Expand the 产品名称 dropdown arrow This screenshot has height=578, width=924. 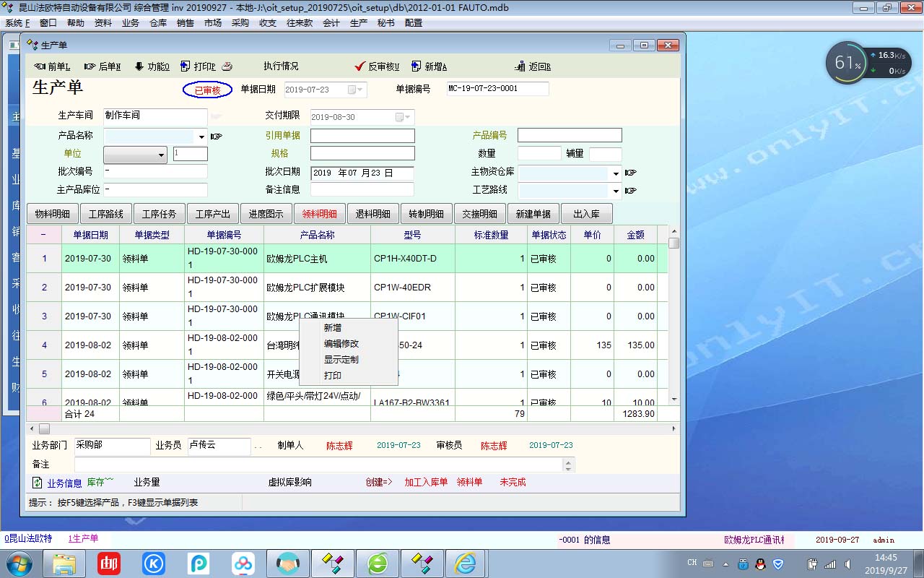(201, 137)
